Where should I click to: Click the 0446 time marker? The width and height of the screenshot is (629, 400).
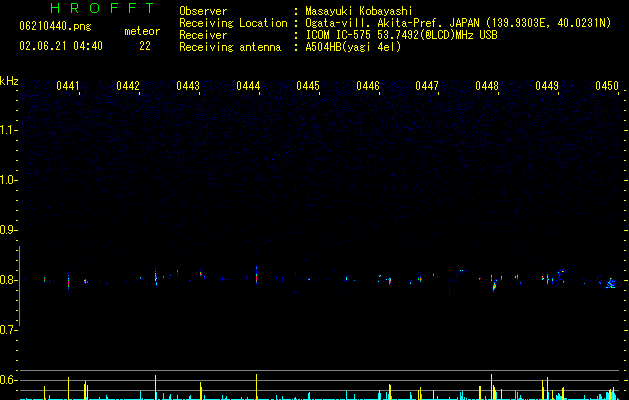(368, 85)
